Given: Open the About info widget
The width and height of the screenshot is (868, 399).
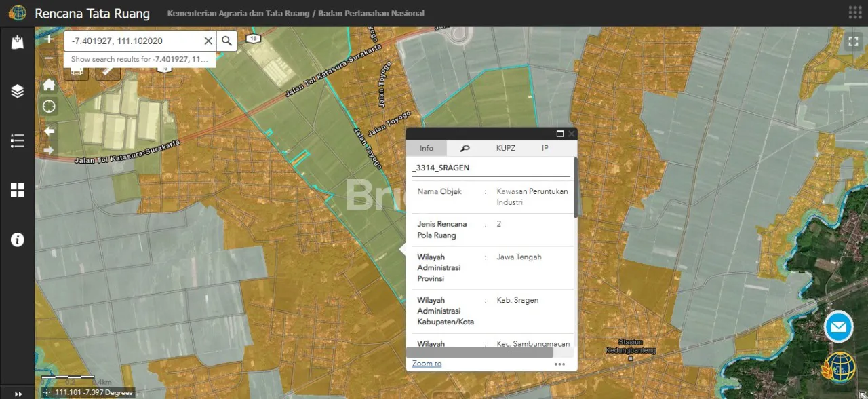Looking at the screenshot, I should tap(17, 240).
